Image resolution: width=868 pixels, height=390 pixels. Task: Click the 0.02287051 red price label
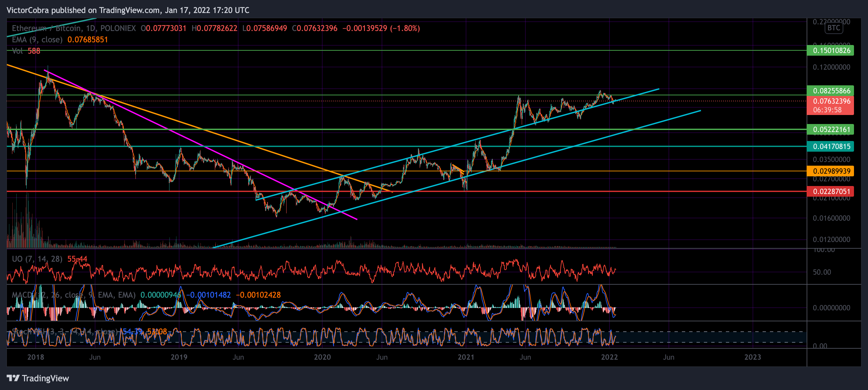click(830, 191)
